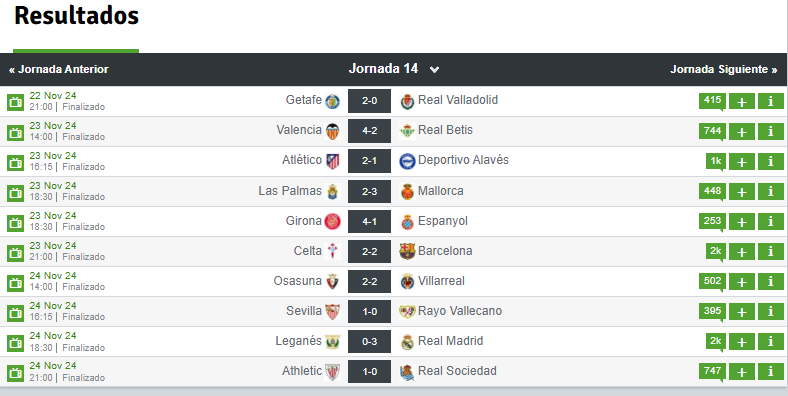Expand plus button for Girona vs Espanyol
The width and height of the screenshot is (788, 396).
pos(742,222)
